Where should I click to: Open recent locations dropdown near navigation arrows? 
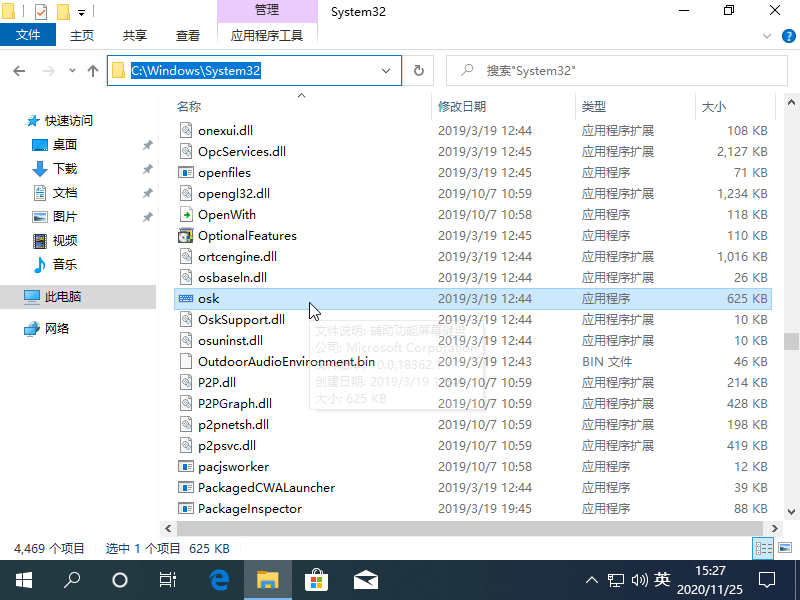coord(71,70)
